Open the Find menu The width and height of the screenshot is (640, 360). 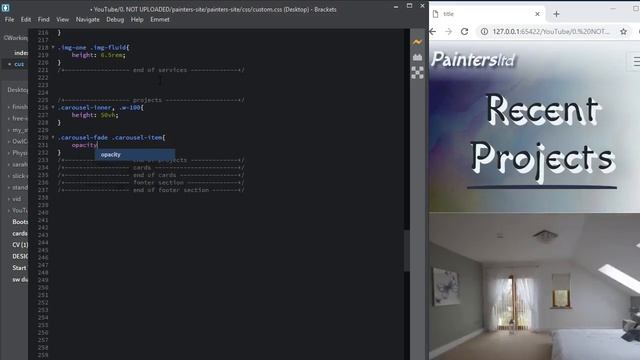coord(43,20)
